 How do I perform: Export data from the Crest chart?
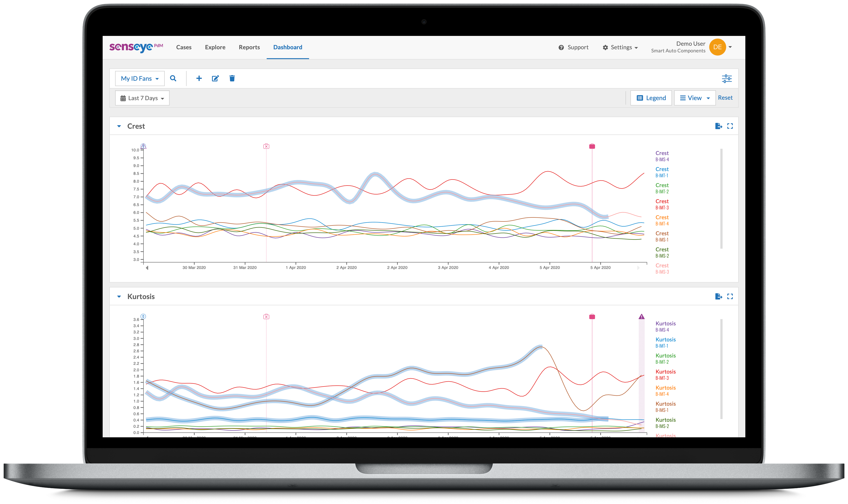(x=719, y=126)
